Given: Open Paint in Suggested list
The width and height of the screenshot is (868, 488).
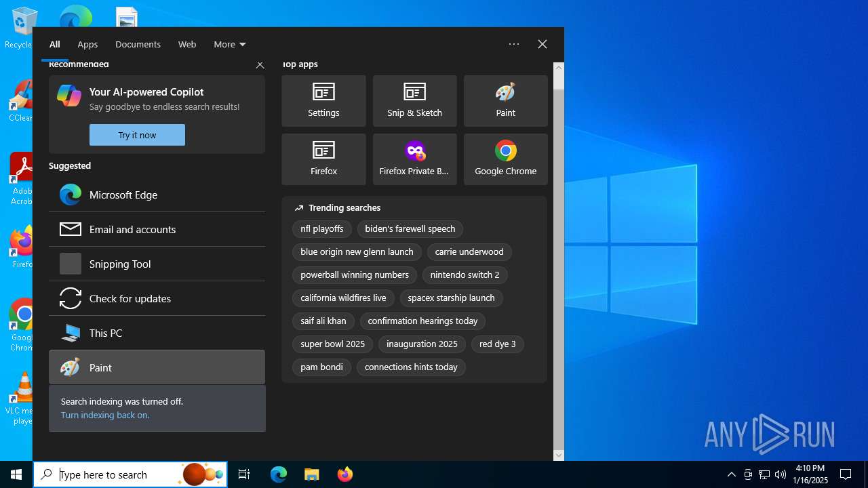Looking at the screenshot, I should pos(157,367).
